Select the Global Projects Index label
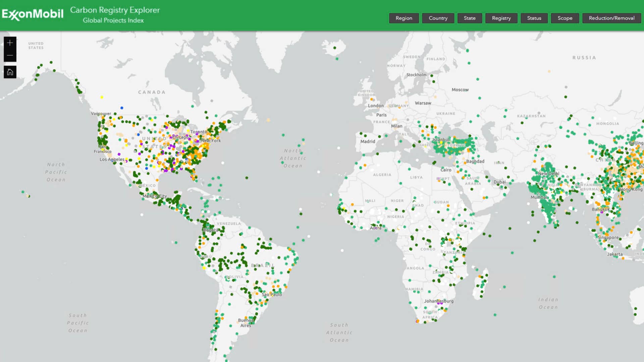 [x=114, y=20]
